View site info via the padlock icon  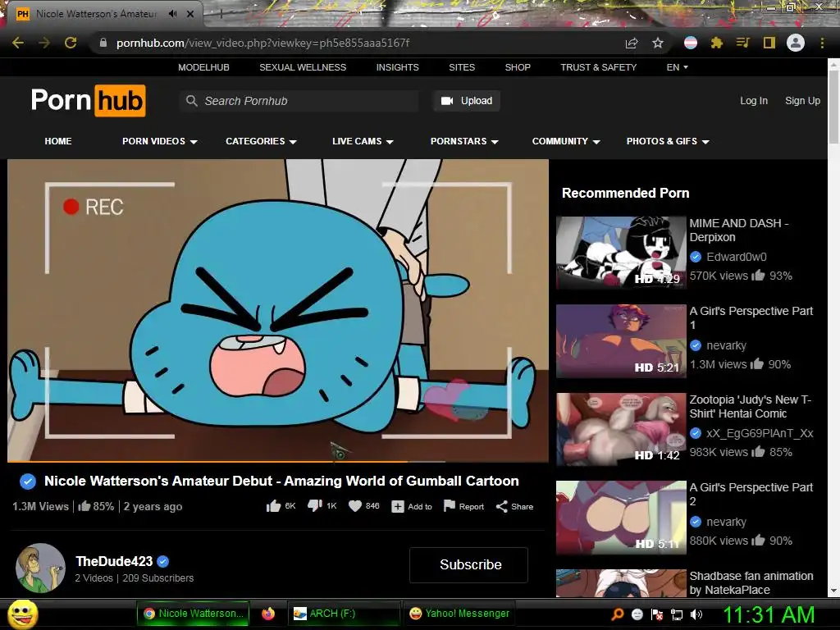pos(103,43)
